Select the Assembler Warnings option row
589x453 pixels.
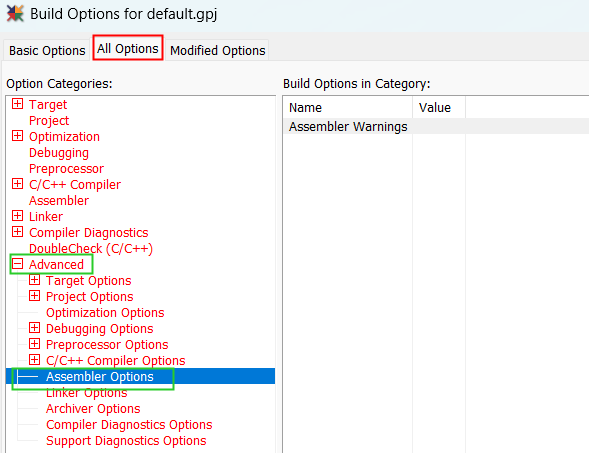point(436,127)
